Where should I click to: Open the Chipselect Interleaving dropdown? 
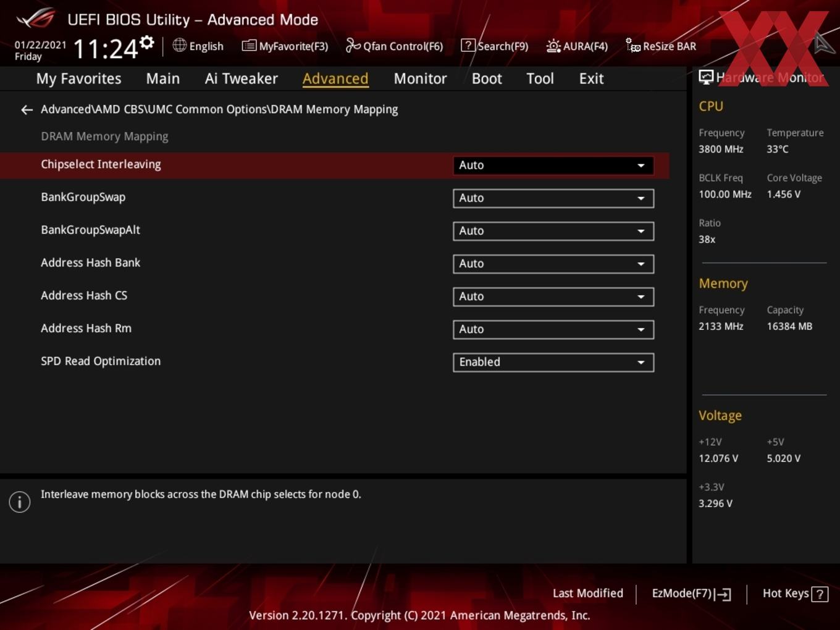[553, 166]
